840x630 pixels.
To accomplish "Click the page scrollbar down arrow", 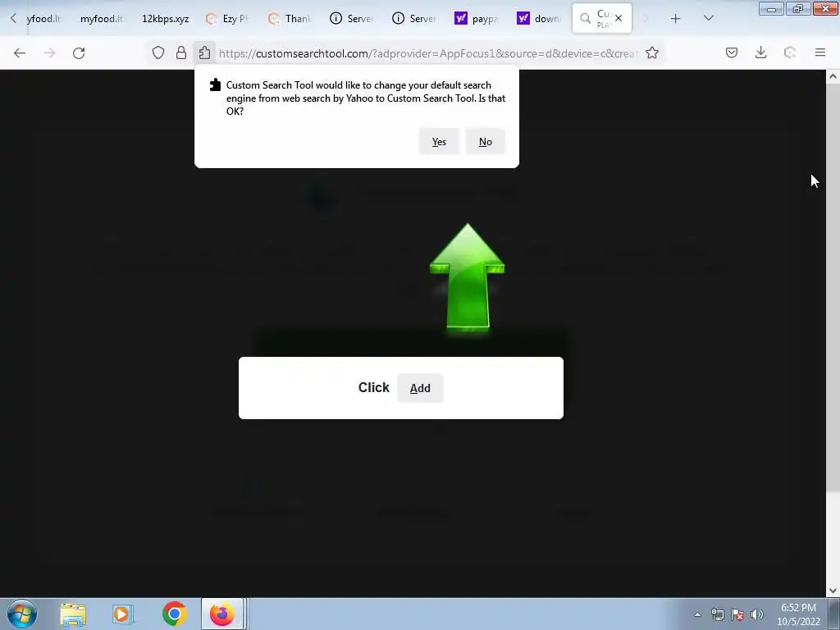I will (x=833, y=591).
